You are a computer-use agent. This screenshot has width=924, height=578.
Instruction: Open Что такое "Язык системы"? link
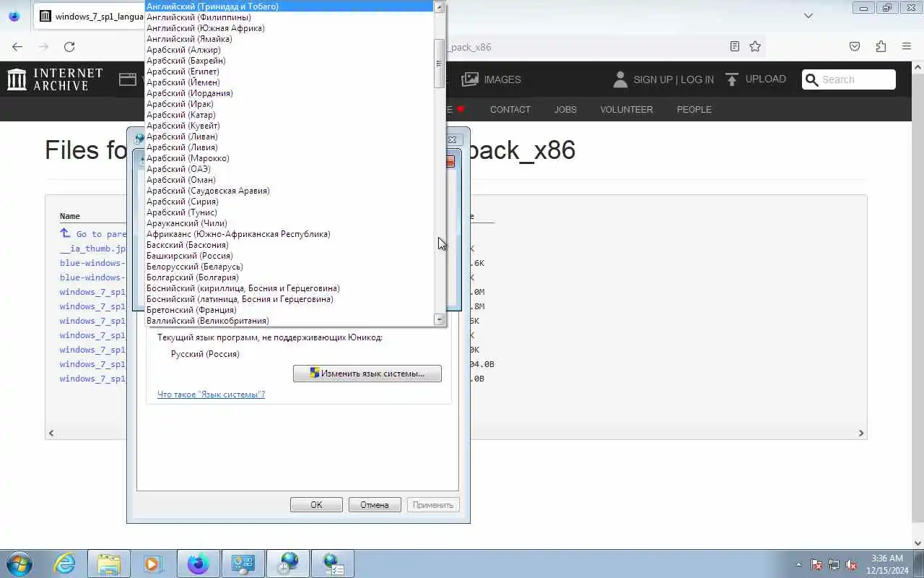[x=211, y=394]
